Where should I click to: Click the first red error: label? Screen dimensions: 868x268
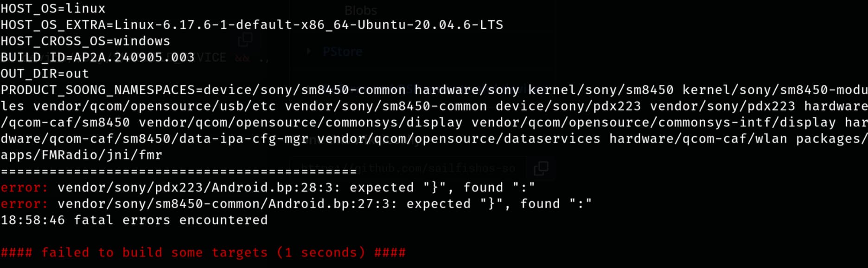24,187
